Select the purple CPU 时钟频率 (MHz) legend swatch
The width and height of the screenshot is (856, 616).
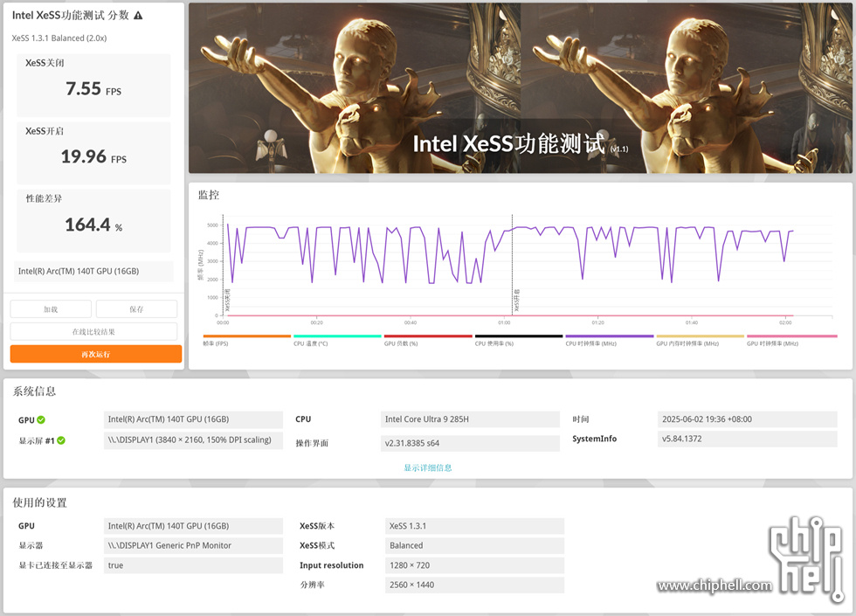point(610,336)
